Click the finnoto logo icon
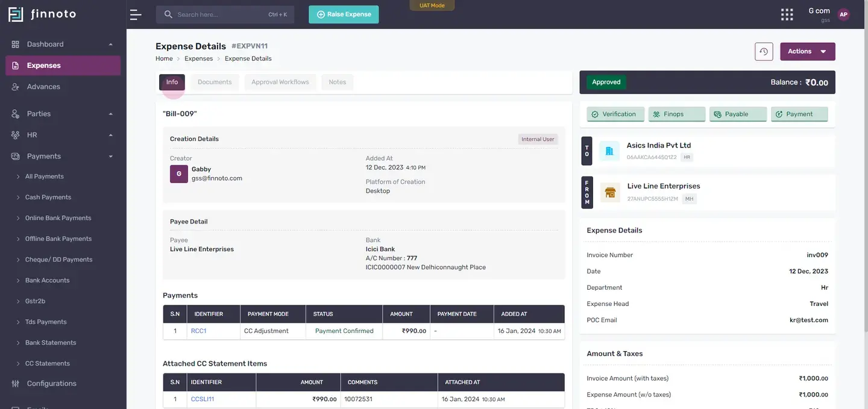Viewport: 868px width, 409px height. [x=16, y=14]
